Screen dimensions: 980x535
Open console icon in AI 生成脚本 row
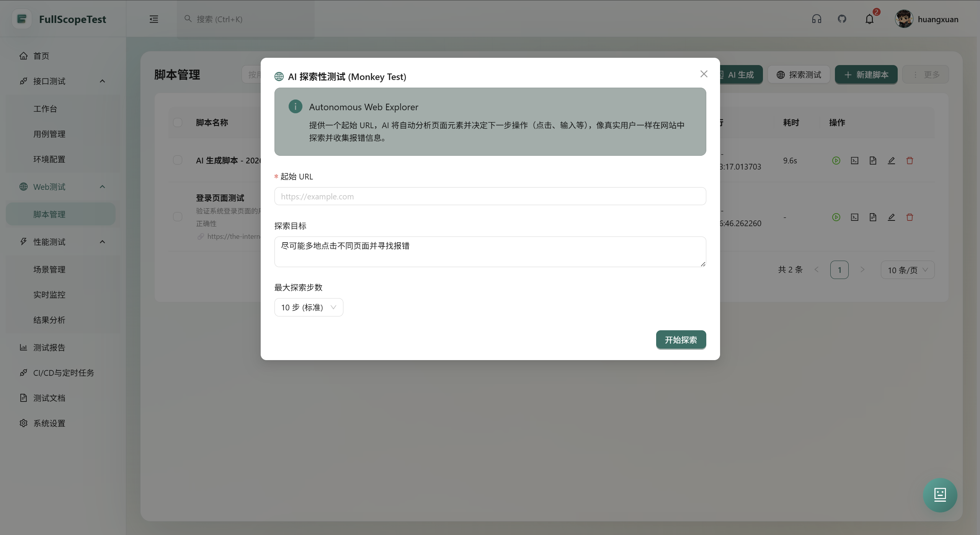(854, 161)
